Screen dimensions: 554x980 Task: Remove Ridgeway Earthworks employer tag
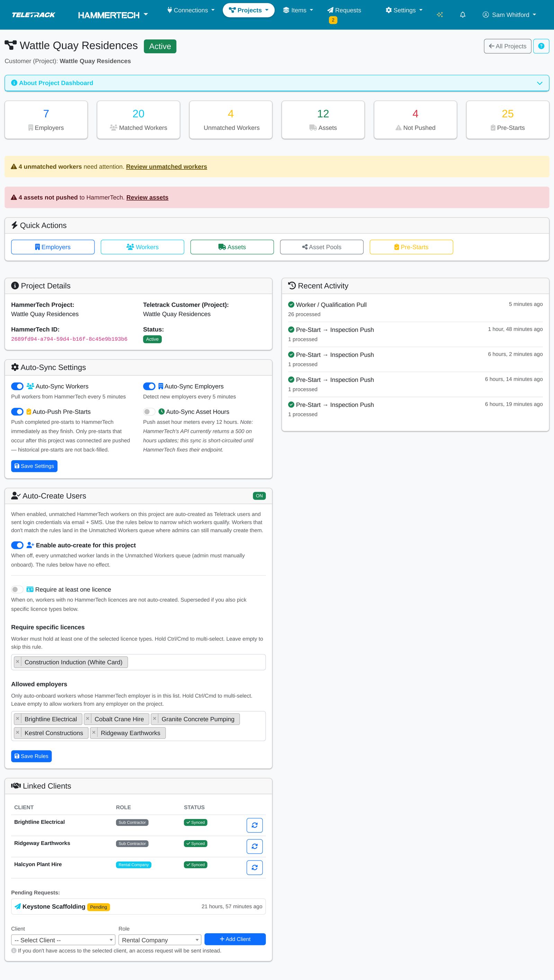coord(93,733)
